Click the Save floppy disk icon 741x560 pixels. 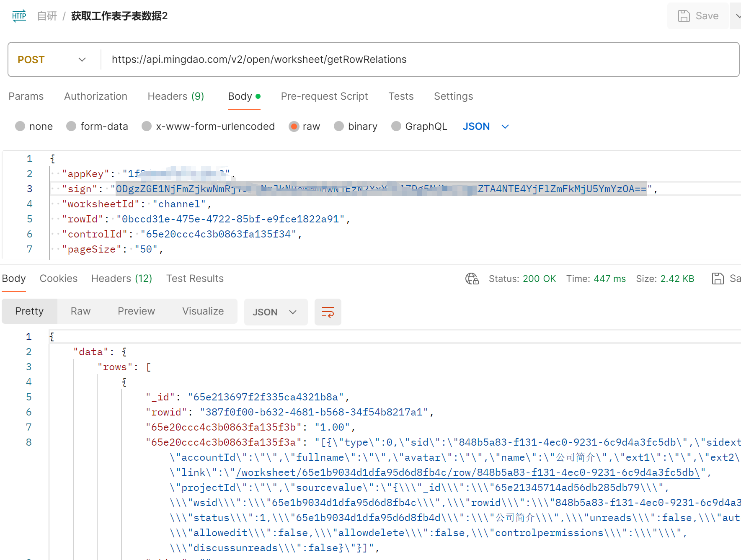tap(684, 16)
